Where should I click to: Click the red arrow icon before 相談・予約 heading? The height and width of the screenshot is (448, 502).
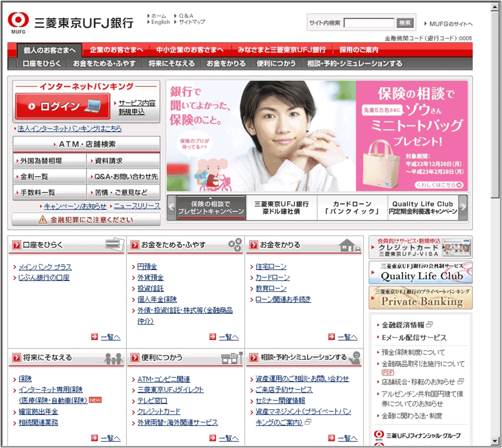253,357
